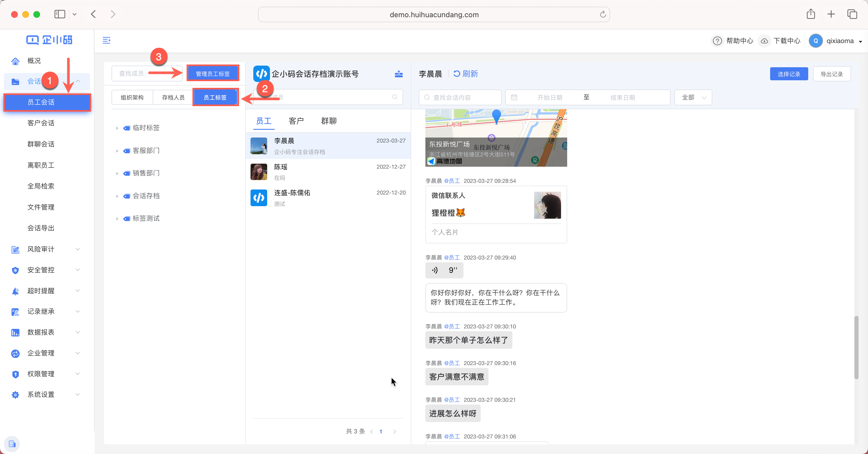Click the 开始日期 date field
Viewport: 868px width, 454px height.
pyautogui.click(x=550, y=97)
